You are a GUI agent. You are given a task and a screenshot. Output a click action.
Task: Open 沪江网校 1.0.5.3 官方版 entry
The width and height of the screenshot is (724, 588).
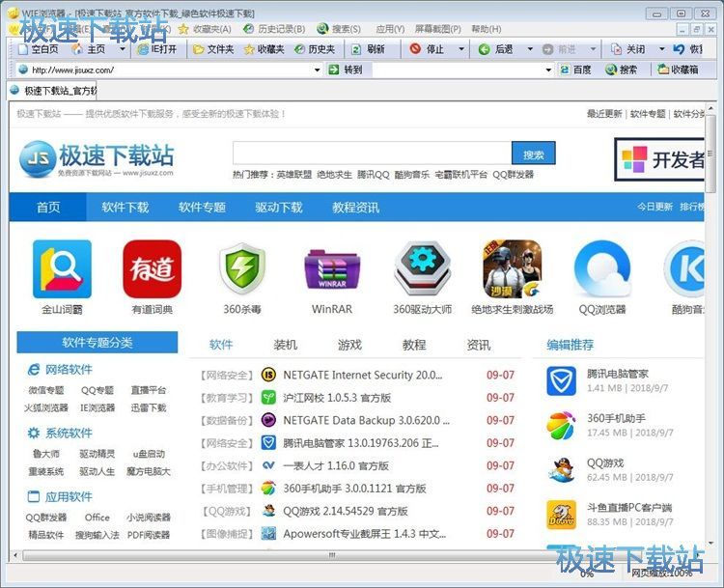(337, 398)
